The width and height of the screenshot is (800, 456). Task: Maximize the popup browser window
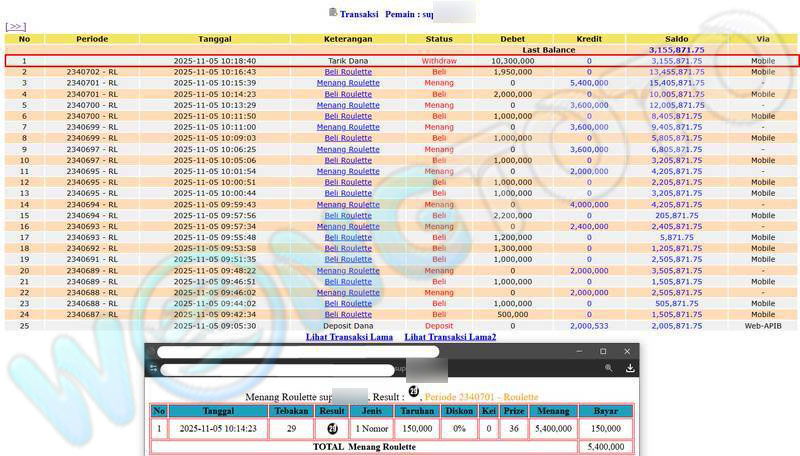click(603, 352)
